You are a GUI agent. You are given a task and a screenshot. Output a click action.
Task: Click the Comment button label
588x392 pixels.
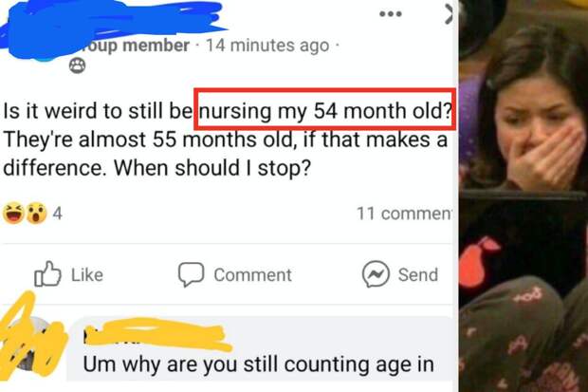tap(253, 275)
